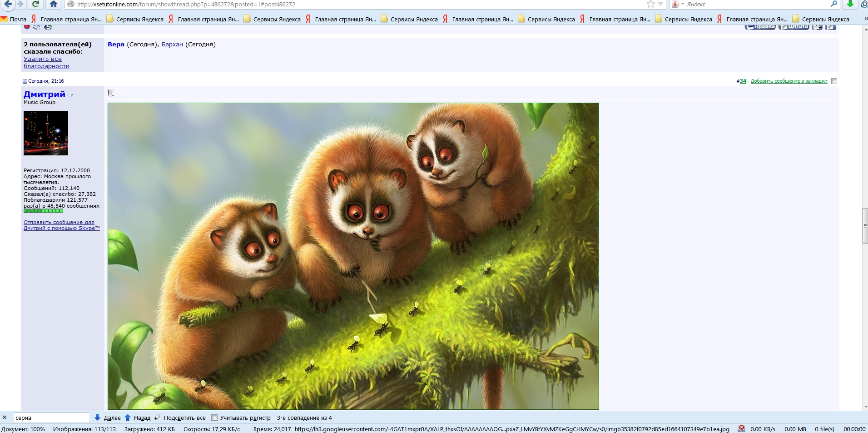Click Дмитрий's night city avatar
Screen dimensions: 868x433
point(46,133)
